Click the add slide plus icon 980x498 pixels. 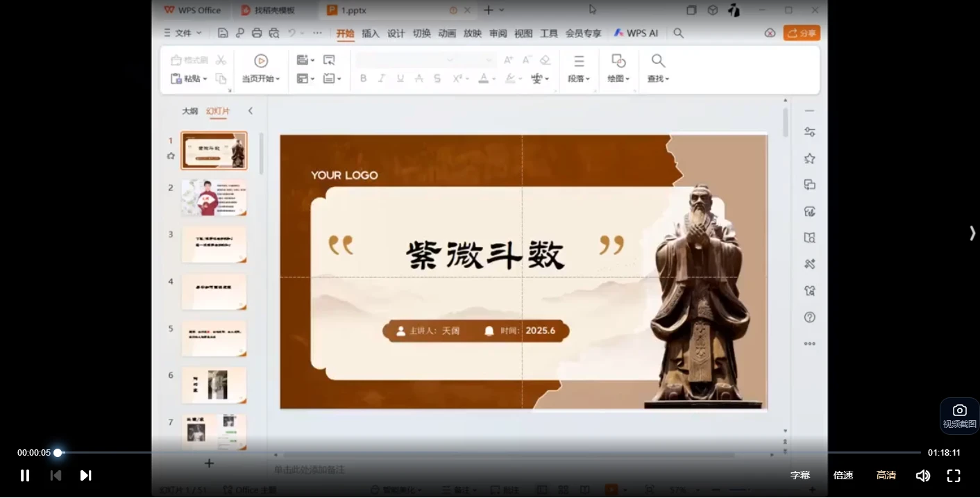(209, 463)
